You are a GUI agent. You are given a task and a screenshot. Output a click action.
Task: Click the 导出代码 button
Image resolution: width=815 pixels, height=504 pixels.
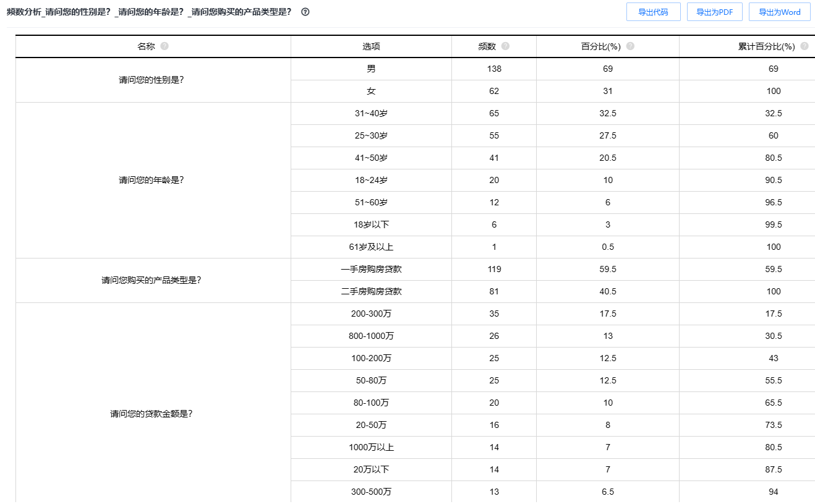coord(653,12)
